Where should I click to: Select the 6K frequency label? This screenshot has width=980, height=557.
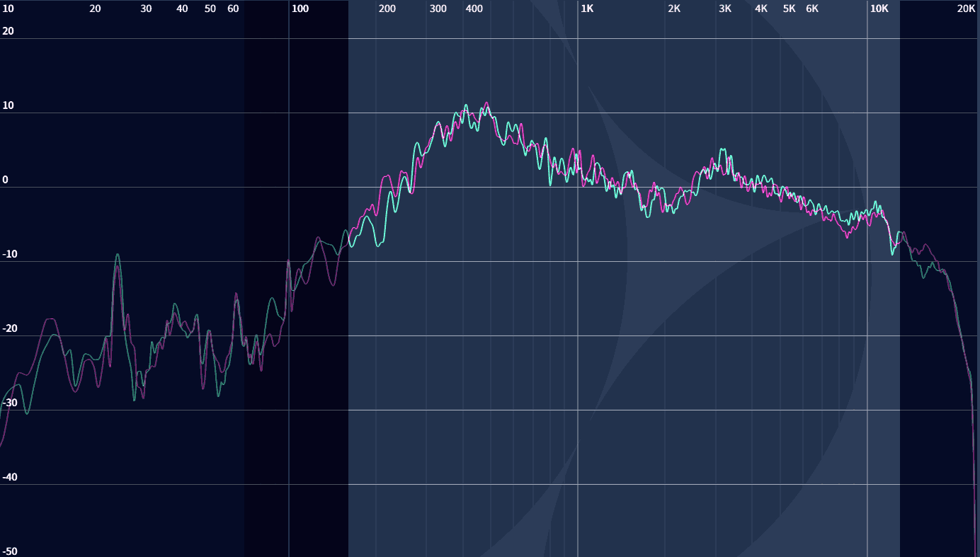[x=812, y=8]
